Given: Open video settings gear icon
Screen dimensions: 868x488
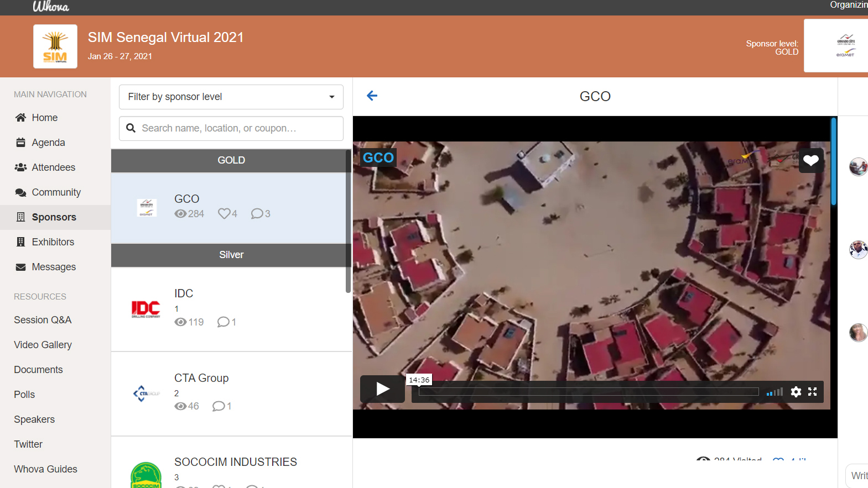Looking at the screenshot, I should (796, 392).
